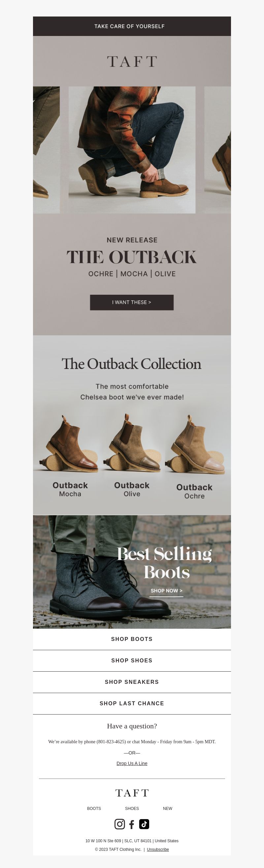Screen dimensions: 264x868
Task: Click the footer TAFT logo
Action: (132, 793)
